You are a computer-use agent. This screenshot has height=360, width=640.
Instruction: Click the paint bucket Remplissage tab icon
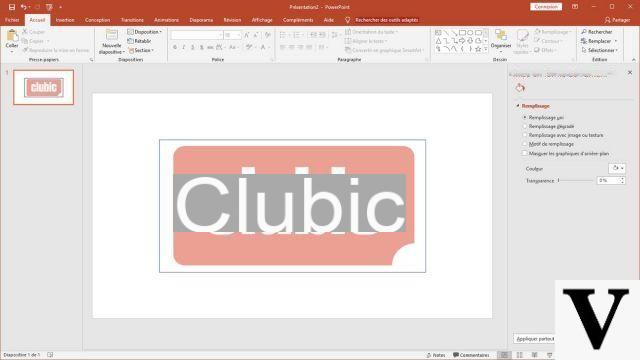point(520,87)
